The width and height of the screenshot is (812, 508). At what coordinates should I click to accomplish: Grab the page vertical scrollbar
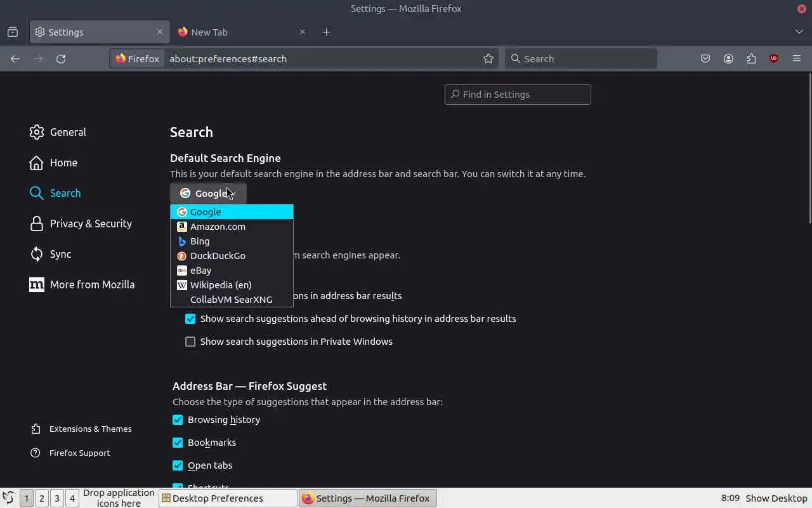tap(809, 149)
